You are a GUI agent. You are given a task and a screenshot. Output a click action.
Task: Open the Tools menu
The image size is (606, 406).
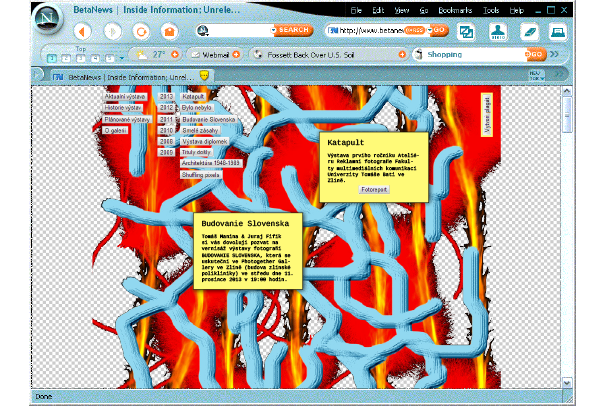[x=490, y=9]
